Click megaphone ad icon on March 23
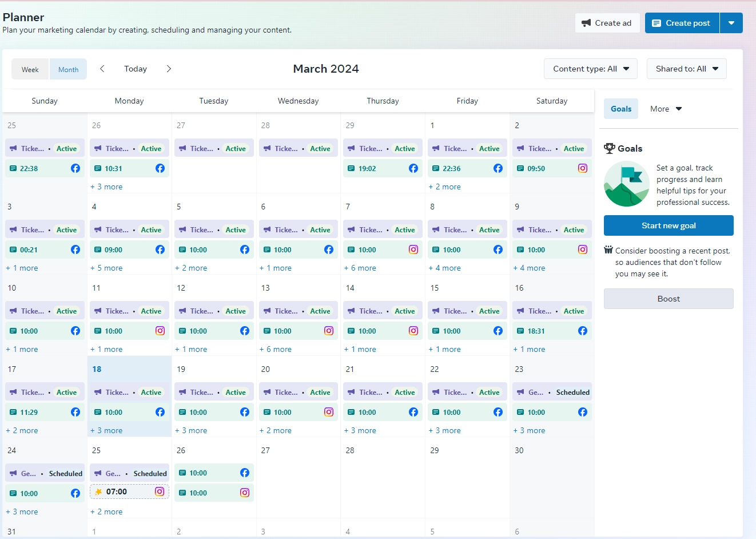Image resolution: width=756 pixels, height=539 pixels. [x=520, y=392]
